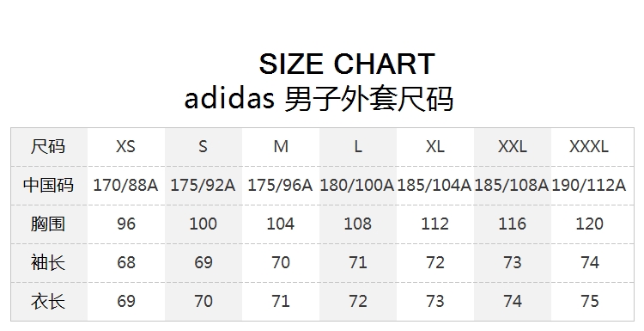The height and width of the screenshot is (331, 644).
Task: Click the 190/112A size cell
Action: pos(589,185)
